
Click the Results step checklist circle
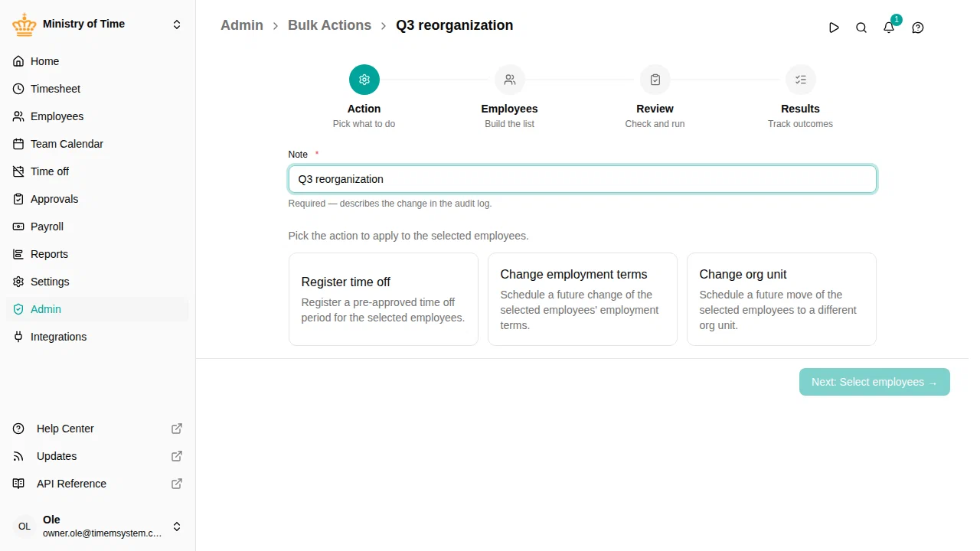(x=801, y=80)
